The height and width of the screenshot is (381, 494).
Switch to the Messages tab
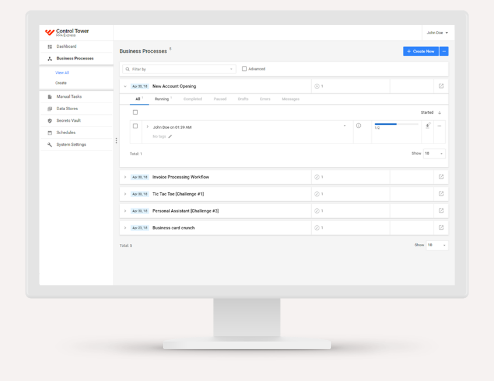(290, 99)
